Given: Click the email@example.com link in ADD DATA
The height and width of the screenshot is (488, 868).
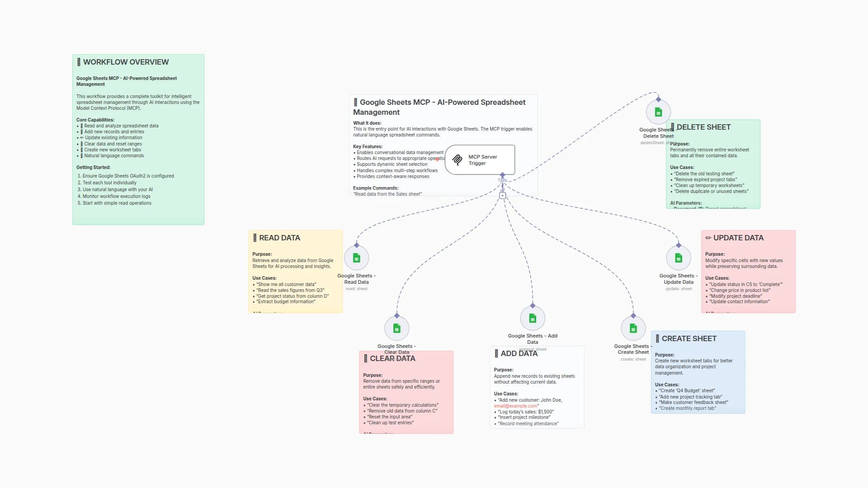Looking at the screenshot, I should (x=515, y=406).
